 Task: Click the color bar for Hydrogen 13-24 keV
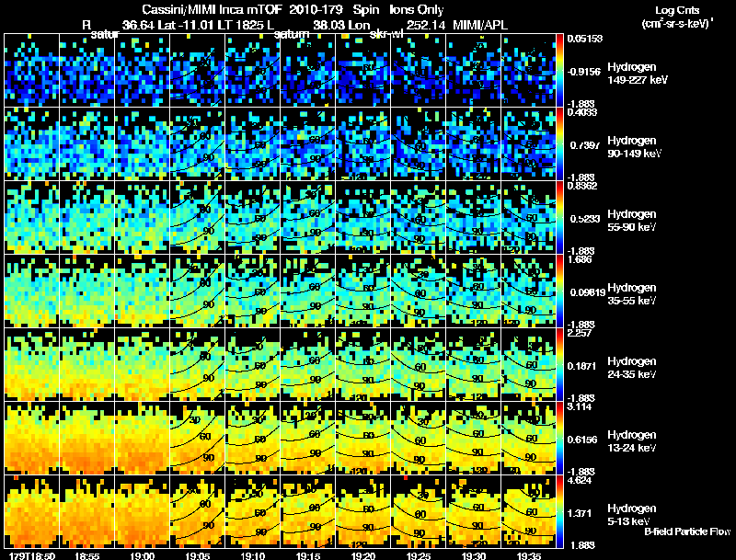(559, 438)
